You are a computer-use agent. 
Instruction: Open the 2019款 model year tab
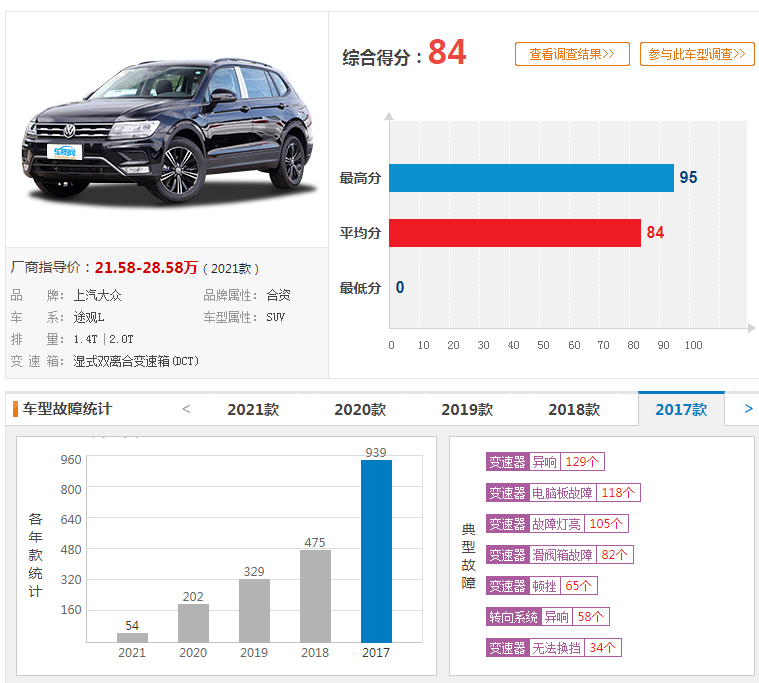pyautogui.click(x=466, y=410)
